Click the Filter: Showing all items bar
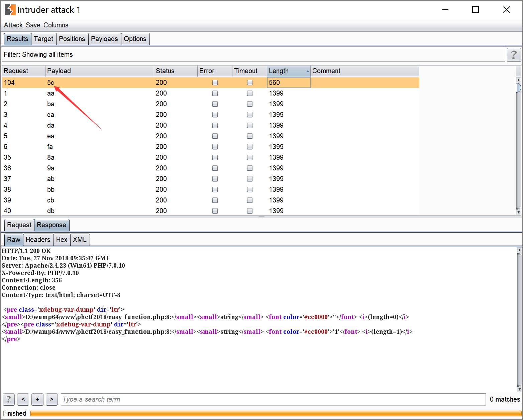The height and width of the screenshot is (420, 523). coord(253,54)
